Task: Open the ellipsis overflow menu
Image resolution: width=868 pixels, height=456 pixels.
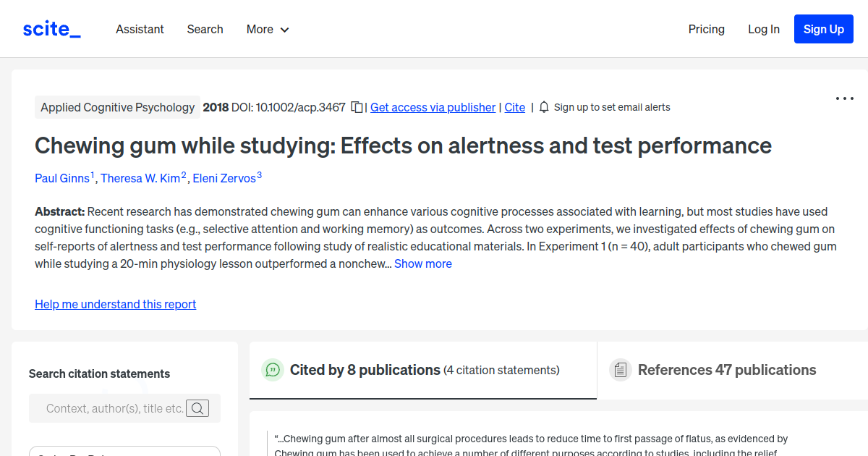Action: (x=844, y=98)
